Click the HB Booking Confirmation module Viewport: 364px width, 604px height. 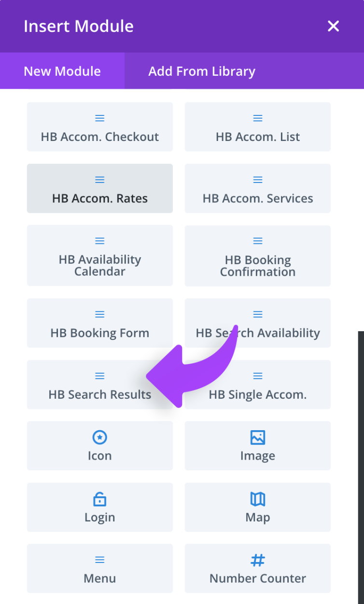click(x=257, y=256)
